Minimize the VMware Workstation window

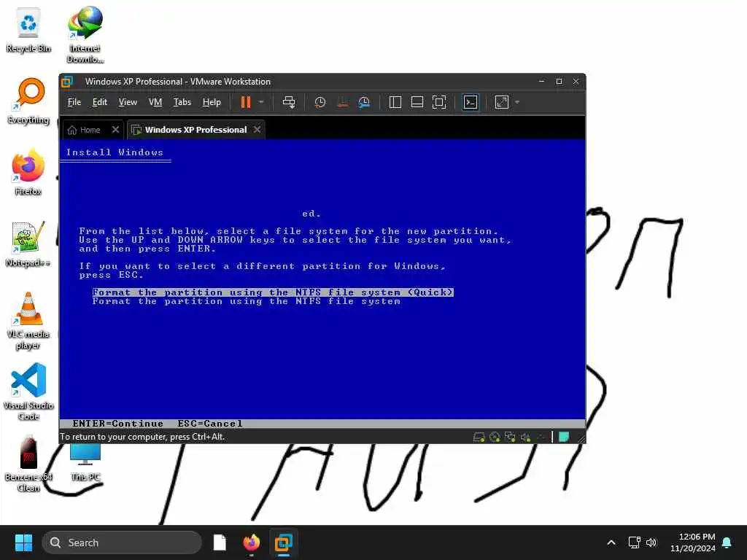(x=542, y=82)
